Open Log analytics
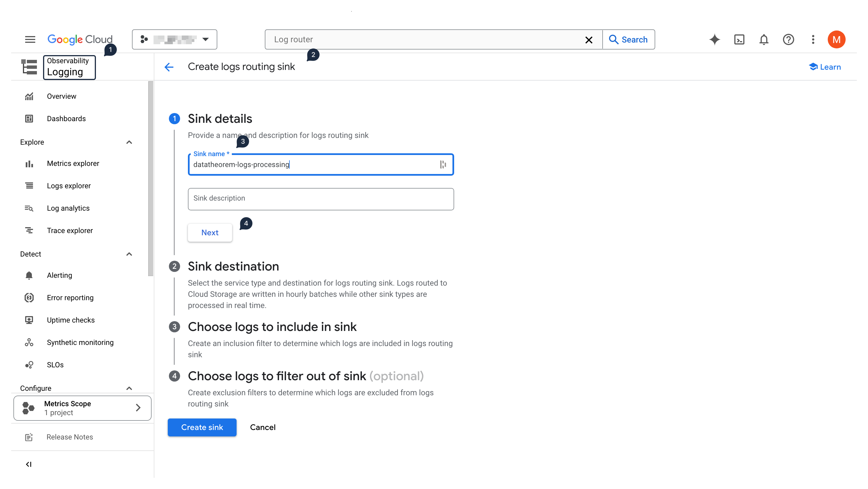Image resolution: width=868 pixels, height=489 pixels. 68,208
